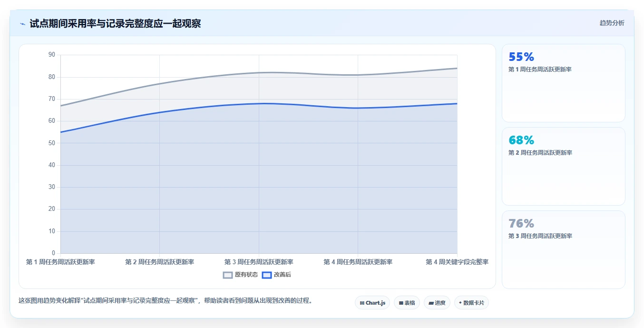
Task: Open the 68% data card
Action: 563,166
